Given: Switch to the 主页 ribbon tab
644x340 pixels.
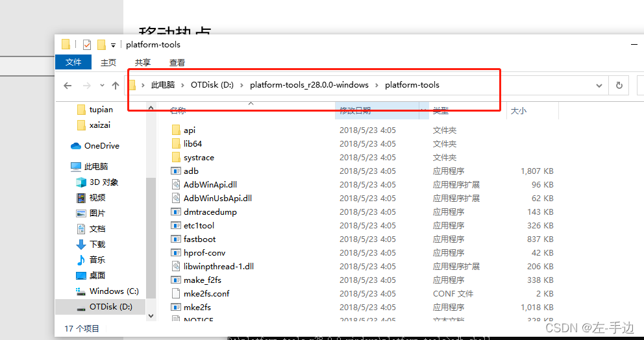Looking at the screenshot, I should (x=108, y=62).
